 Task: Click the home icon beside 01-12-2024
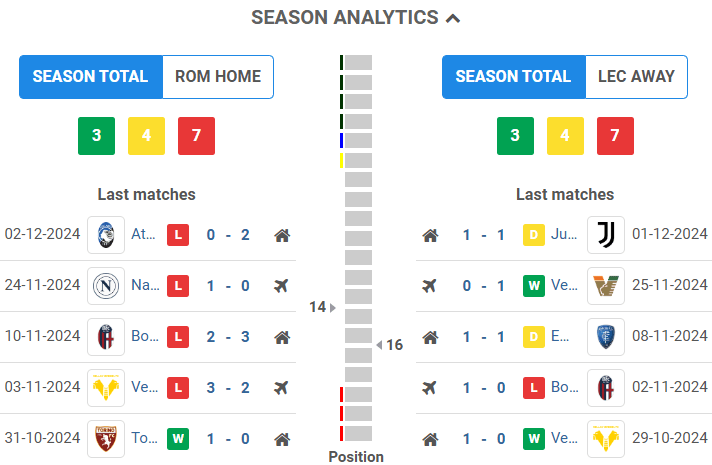[430, 235]
